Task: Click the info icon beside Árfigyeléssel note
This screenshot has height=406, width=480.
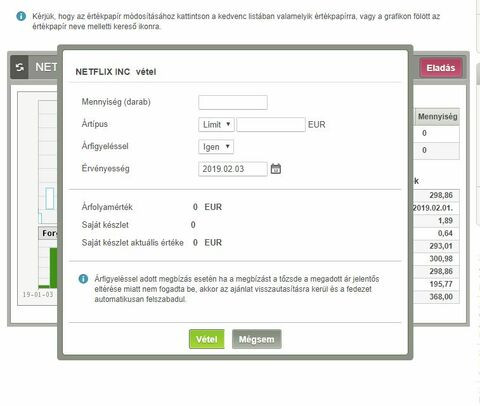Action: pyautogui.click(x=83, y=279)
